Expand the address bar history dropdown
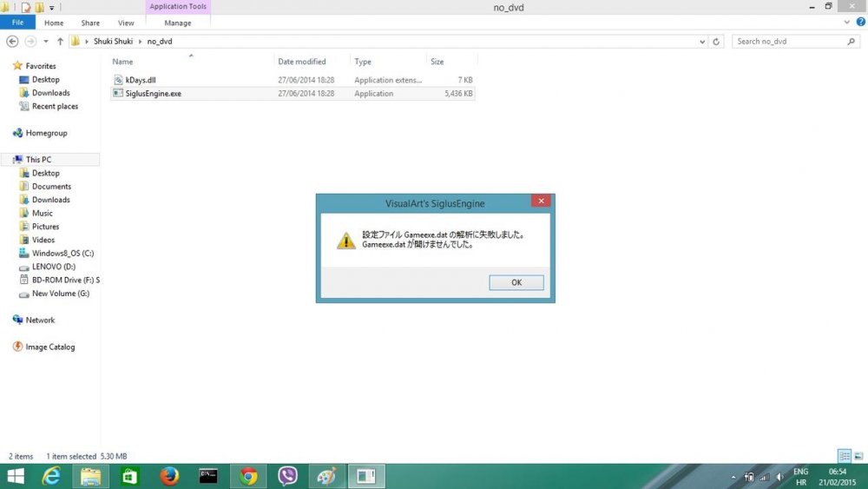 click(701, 42)
